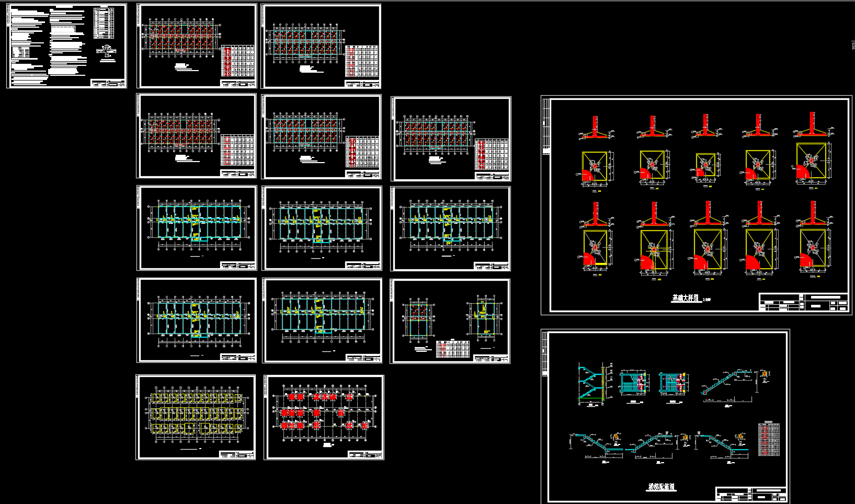This screenshot has height=504, width=855.
Task: Click the red footing elevation above the largest footing
Action: [812, 124]
